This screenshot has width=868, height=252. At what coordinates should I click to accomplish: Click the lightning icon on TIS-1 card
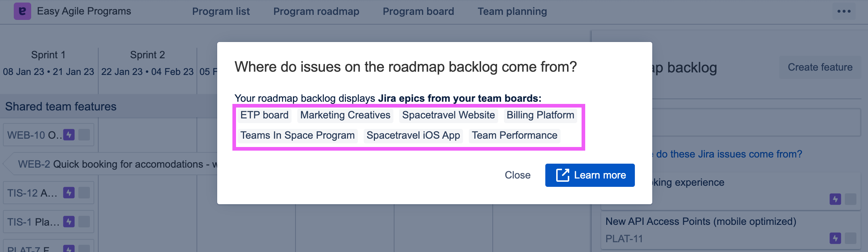coord(69,222)
